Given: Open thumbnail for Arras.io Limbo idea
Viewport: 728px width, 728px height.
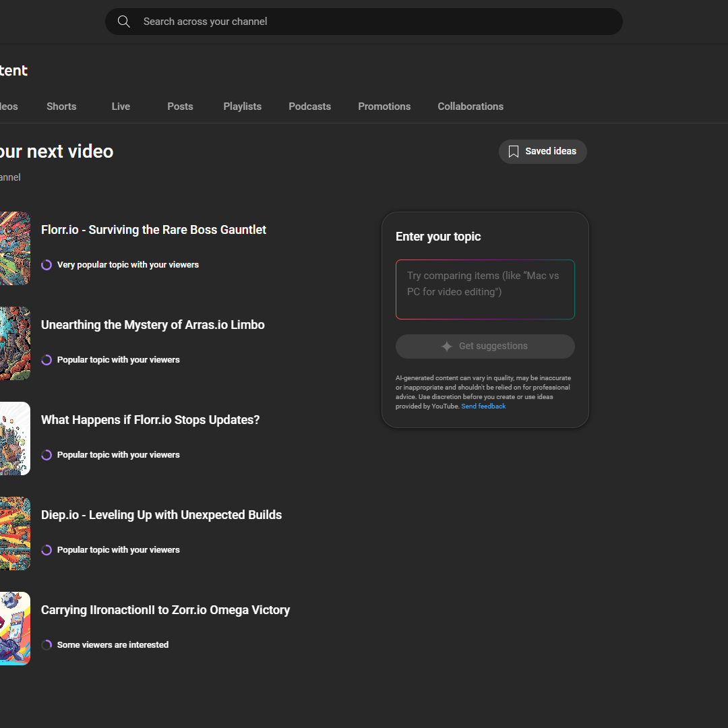Looking at the screenshot, I should 15,344.
